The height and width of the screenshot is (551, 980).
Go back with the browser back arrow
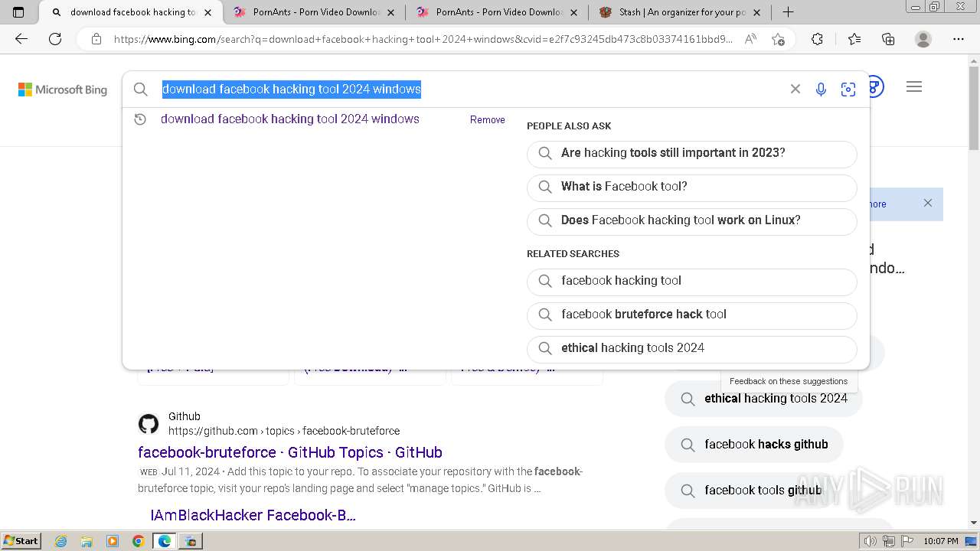click(21, 39)
